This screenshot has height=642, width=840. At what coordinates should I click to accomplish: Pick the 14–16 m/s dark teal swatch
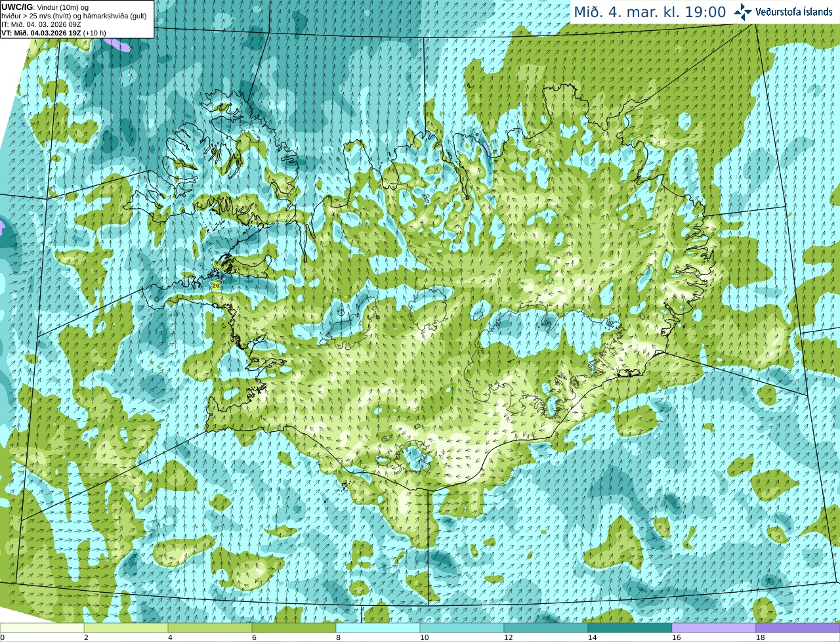point(630,628)
